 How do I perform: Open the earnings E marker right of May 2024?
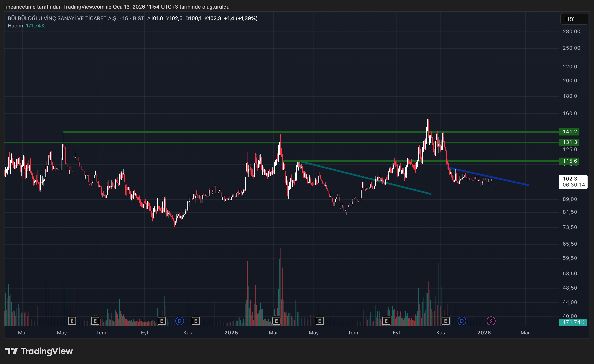pyautogui.click(x=72, y=321)
